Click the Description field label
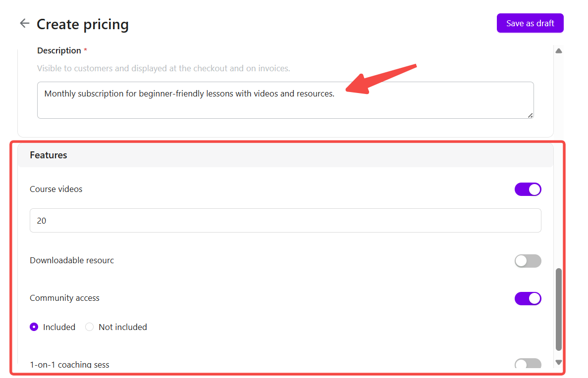 pos(59,51)
